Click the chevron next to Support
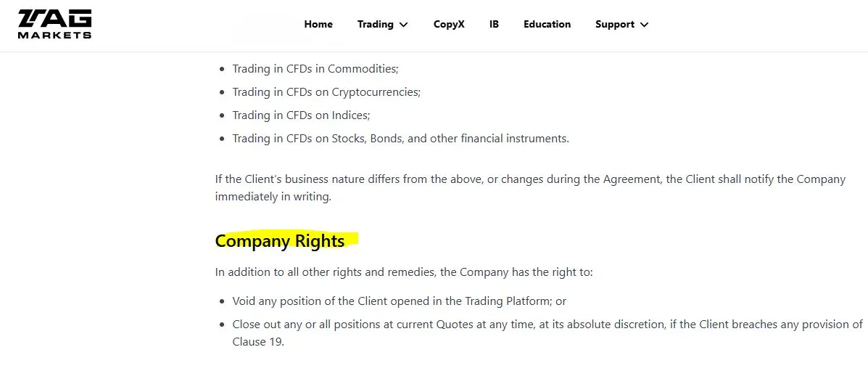This screenshot has width=868, height=371. point(644,25)
